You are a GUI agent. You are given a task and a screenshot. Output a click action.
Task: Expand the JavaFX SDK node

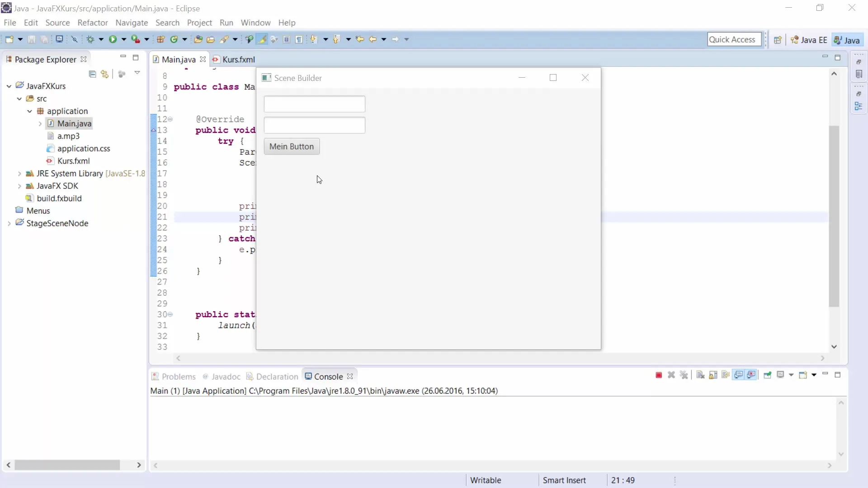(x=19, y=186)
